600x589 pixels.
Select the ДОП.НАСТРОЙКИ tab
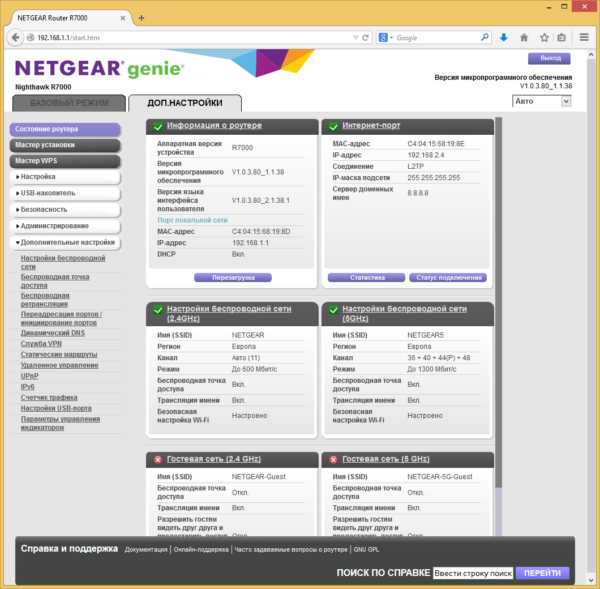pyautogui.click(x=185, y=103)
